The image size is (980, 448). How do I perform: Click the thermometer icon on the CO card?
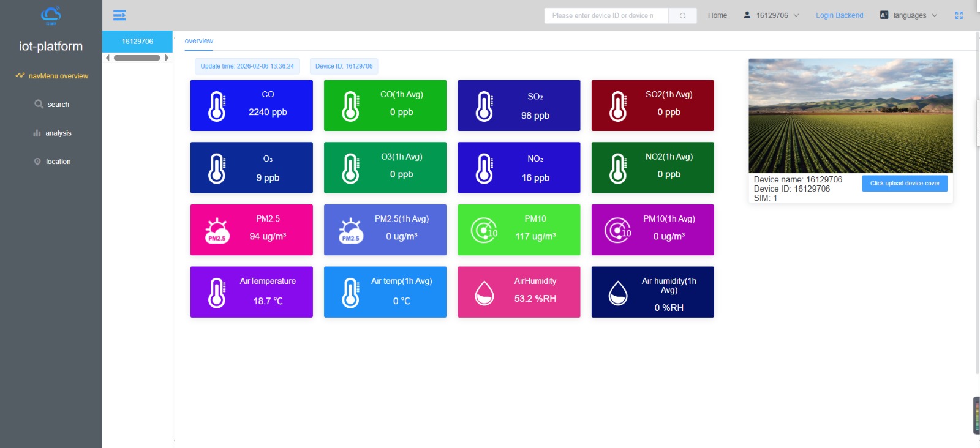coord(217,106)
